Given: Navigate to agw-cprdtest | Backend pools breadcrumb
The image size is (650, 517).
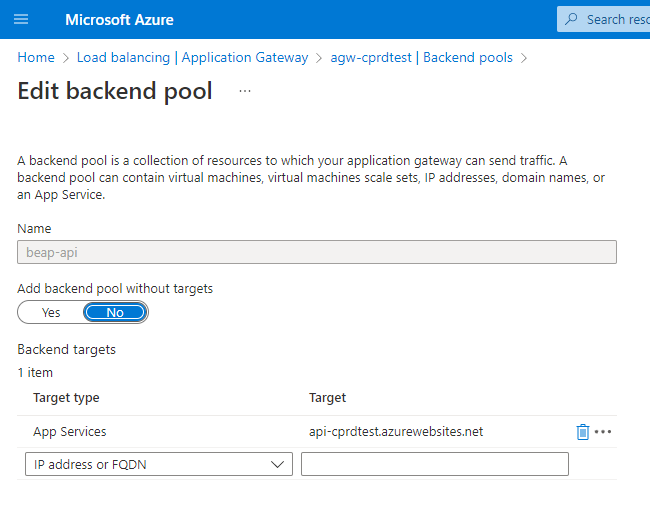Looking at the screenshot, I should pyautogui.click(x=421, y=58).
